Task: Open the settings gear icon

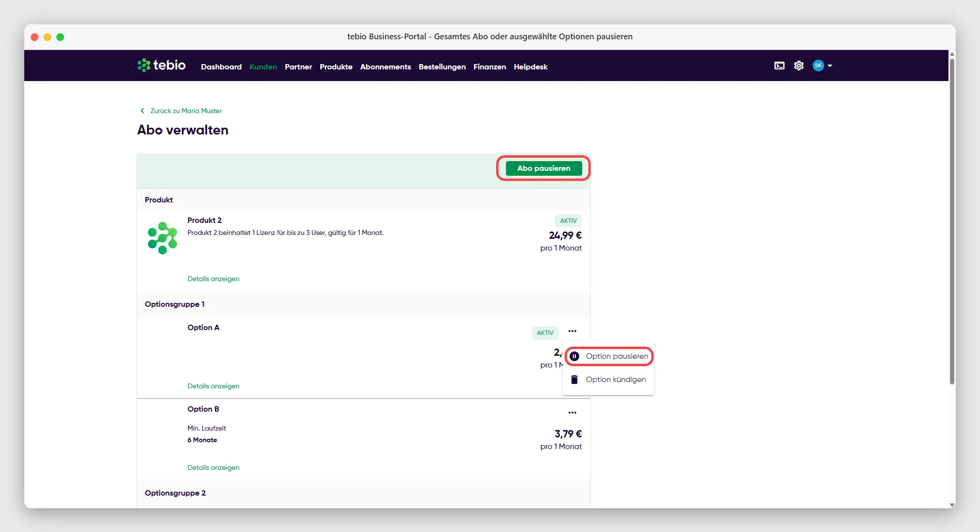Action: coord(799,66)
